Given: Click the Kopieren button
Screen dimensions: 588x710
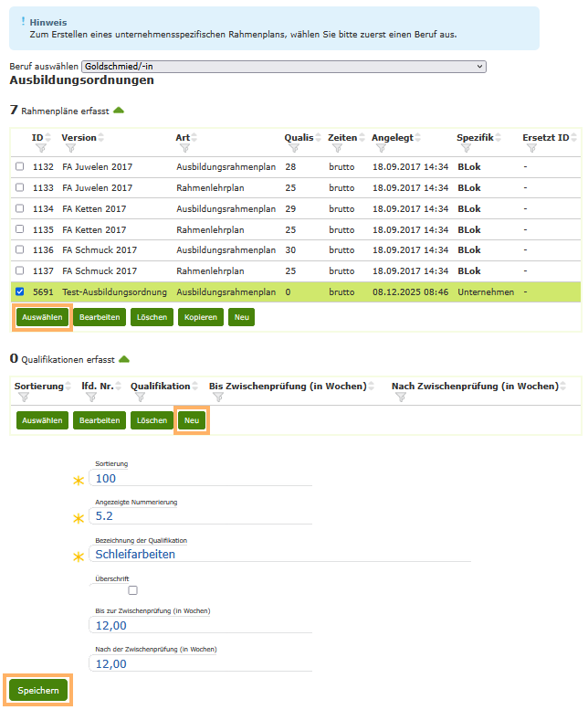Looking at the screenshot, I should [200, 317].
